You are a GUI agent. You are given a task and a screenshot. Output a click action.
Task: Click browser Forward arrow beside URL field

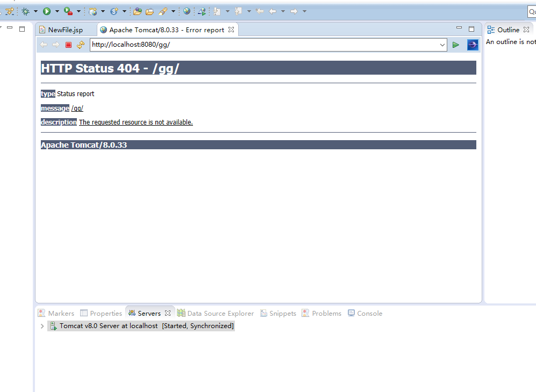coord(56,45)
